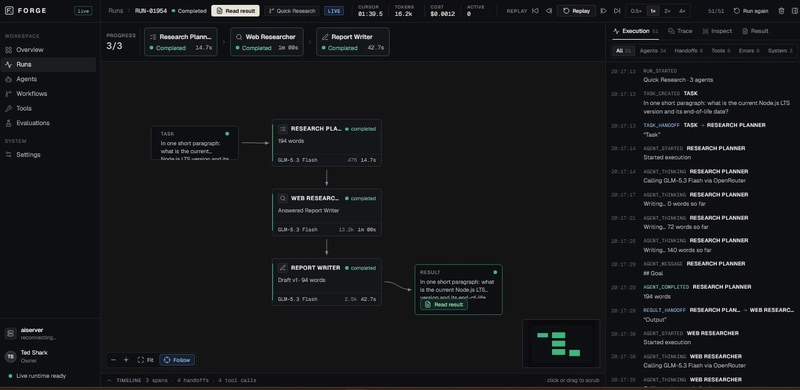Click the Quick Research workflow chip
This screenshot has height=390, width=800.
point(291,11)
